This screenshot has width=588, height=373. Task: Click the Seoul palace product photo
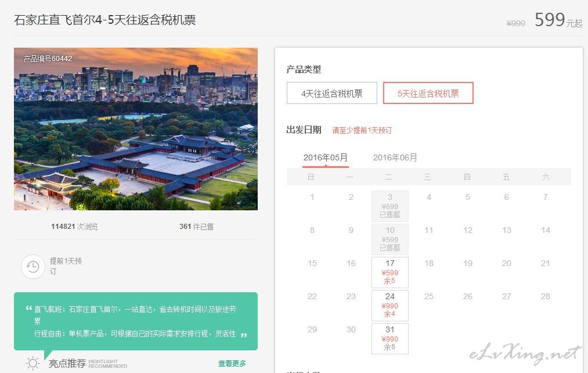pyautogui.click(x=136, y=129)
